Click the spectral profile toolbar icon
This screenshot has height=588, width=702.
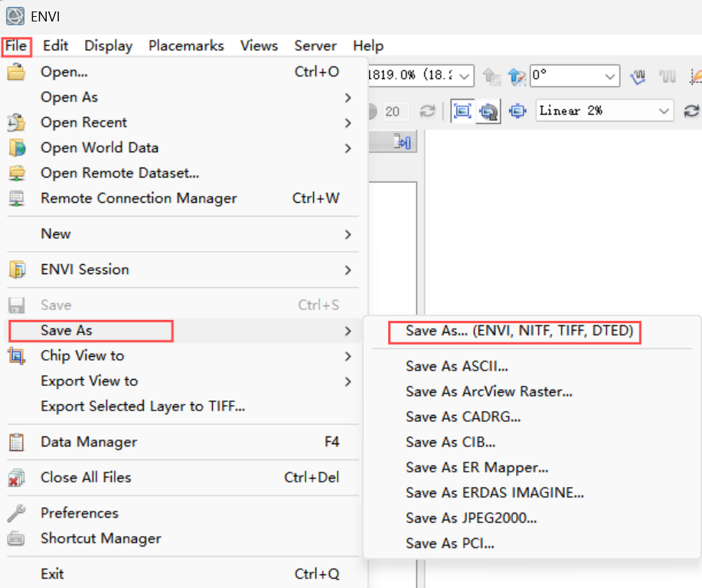point(638,77)
